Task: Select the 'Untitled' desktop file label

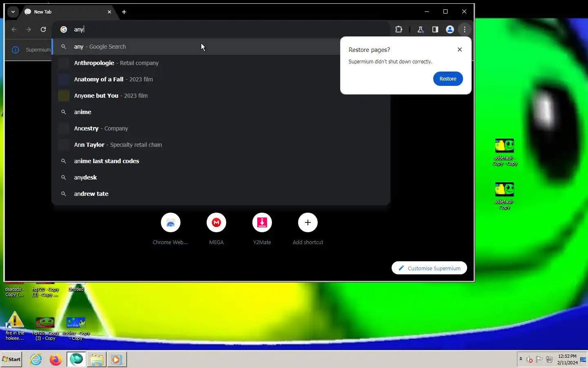Action: pyautogui.click(x=76, y=289)
